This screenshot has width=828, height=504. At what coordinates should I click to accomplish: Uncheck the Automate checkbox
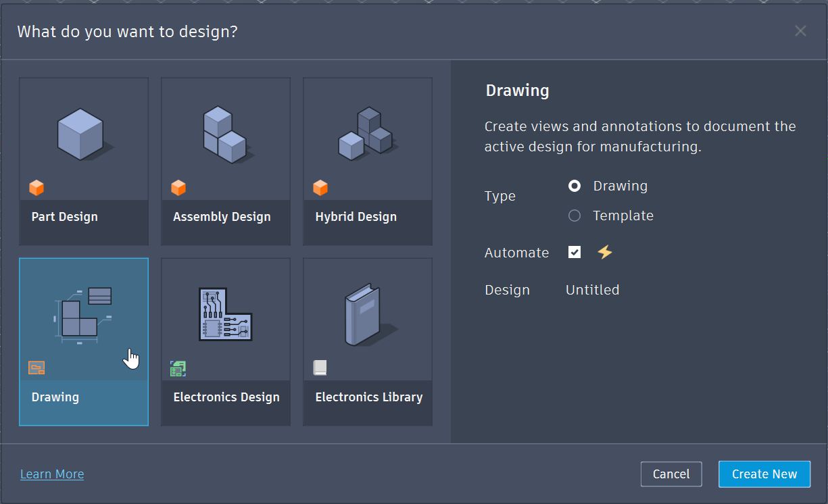[x=575, y=252]
